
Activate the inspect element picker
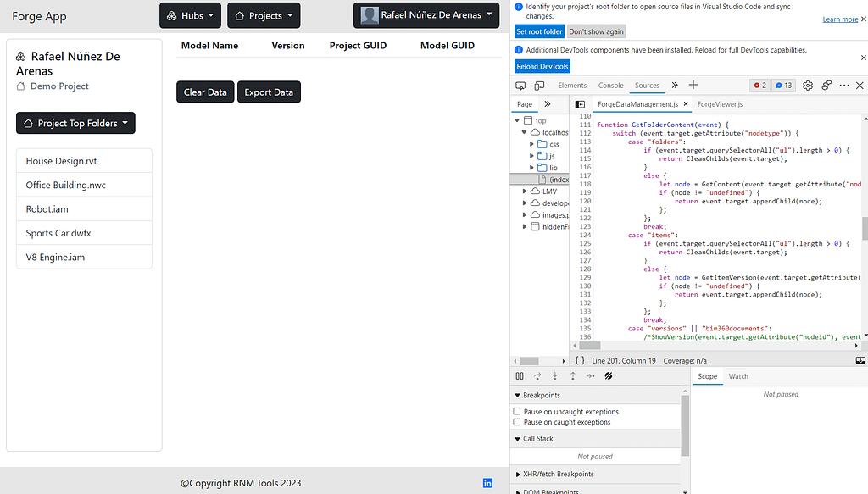click(520, 86)
